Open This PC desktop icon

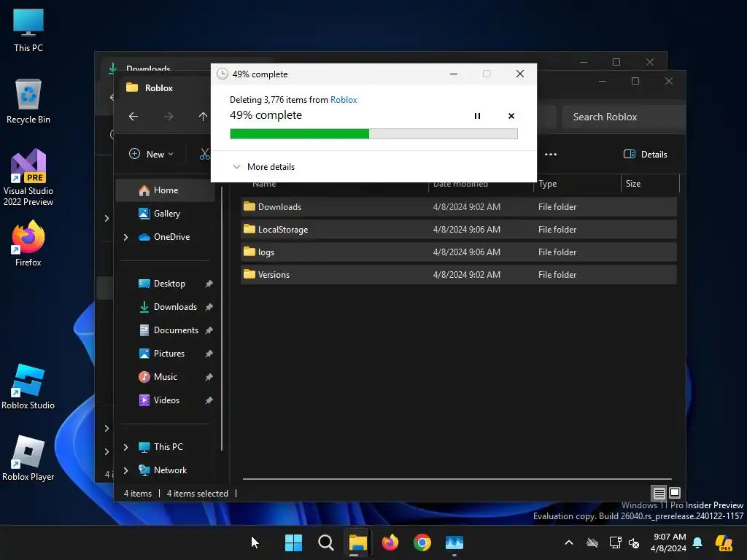[28, 31]
